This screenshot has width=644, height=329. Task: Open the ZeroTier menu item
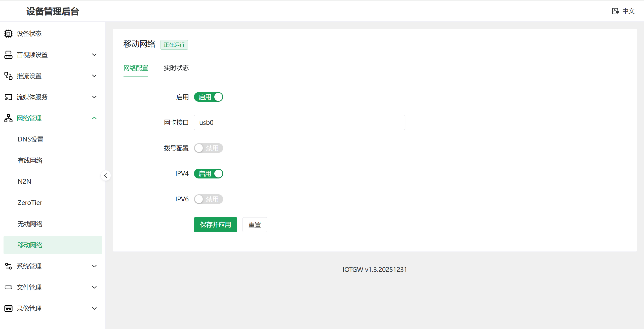pyautogui.click(x=30, y=203)
